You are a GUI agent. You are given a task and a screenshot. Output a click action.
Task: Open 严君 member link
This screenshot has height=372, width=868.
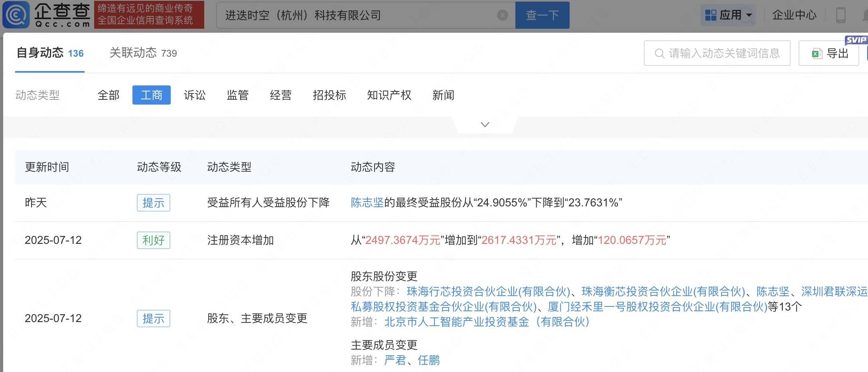click(x=395, y=360)
